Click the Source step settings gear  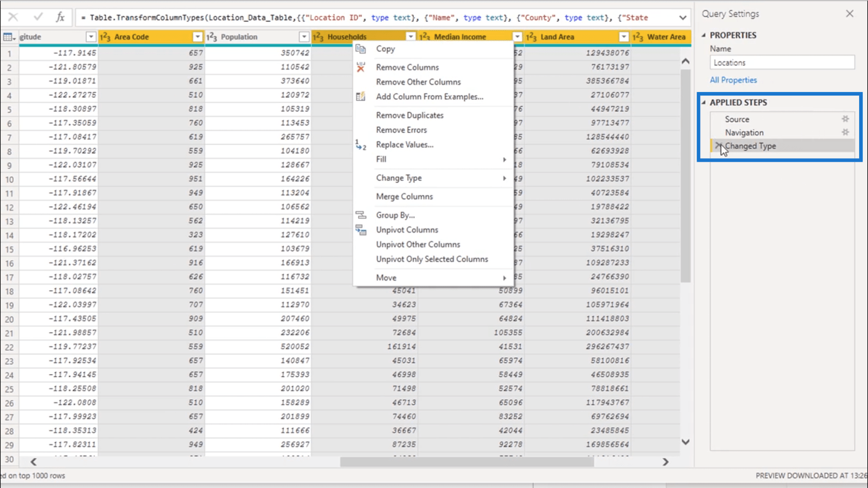[x=845, y=119]
